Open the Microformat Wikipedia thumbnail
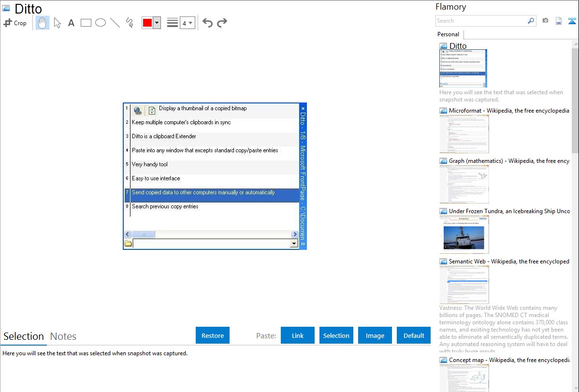The width and height of the screenshot is (579, 392). tap(464, 134)
